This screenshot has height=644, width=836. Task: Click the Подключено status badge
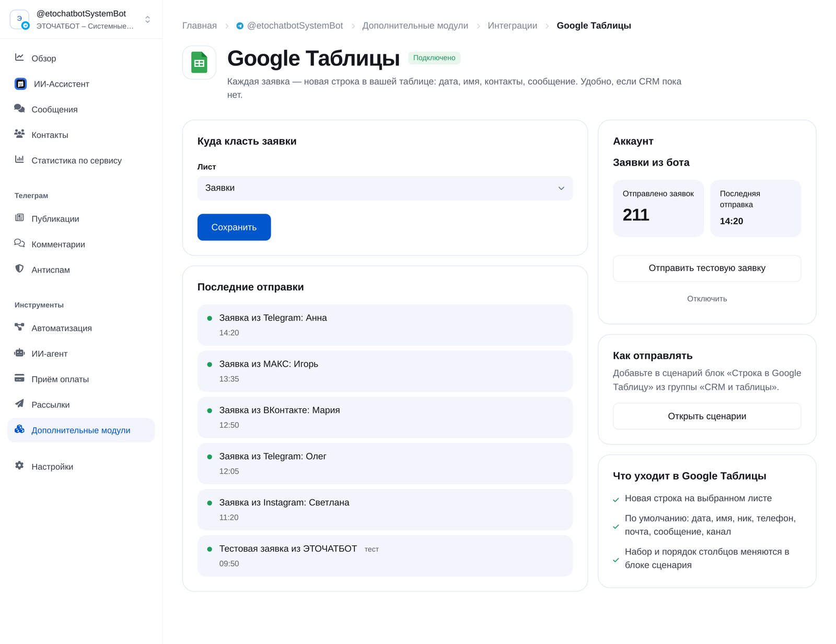(434, 58)
